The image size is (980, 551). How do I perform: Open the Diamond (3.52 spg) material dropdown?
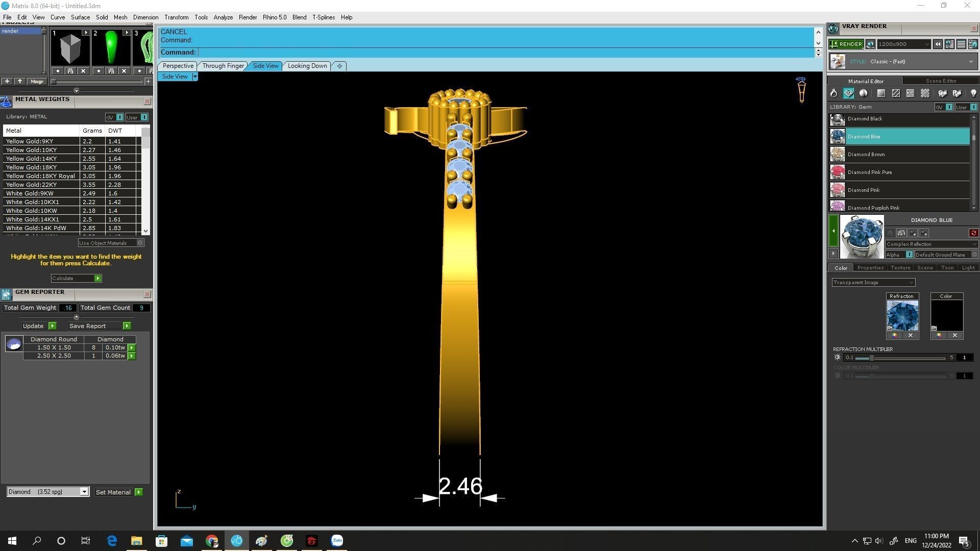click(84, 492)
